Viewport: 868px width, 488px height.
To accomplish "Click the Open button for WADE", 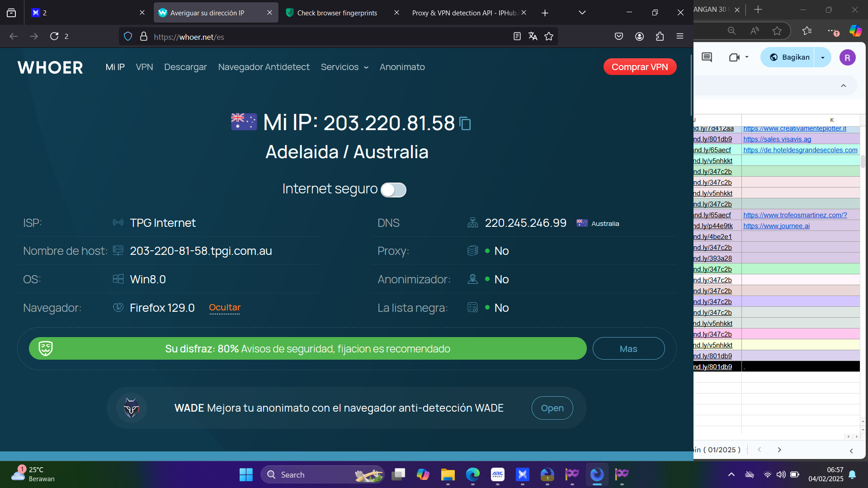I will coord(552,408).
